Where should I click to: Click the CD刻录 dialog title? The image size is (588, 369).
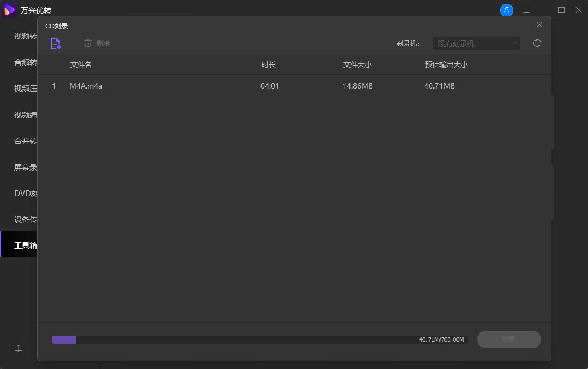pos(57,26)
